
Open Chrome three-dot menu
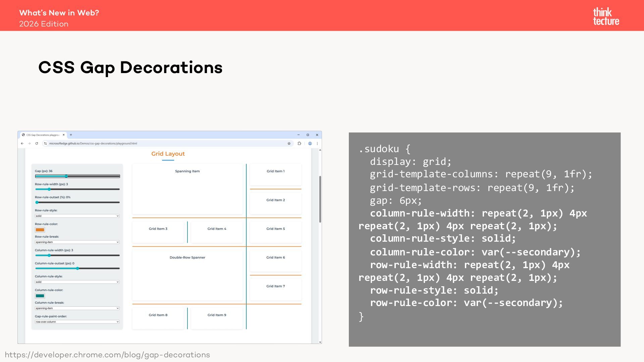click(x=317, y=143)
